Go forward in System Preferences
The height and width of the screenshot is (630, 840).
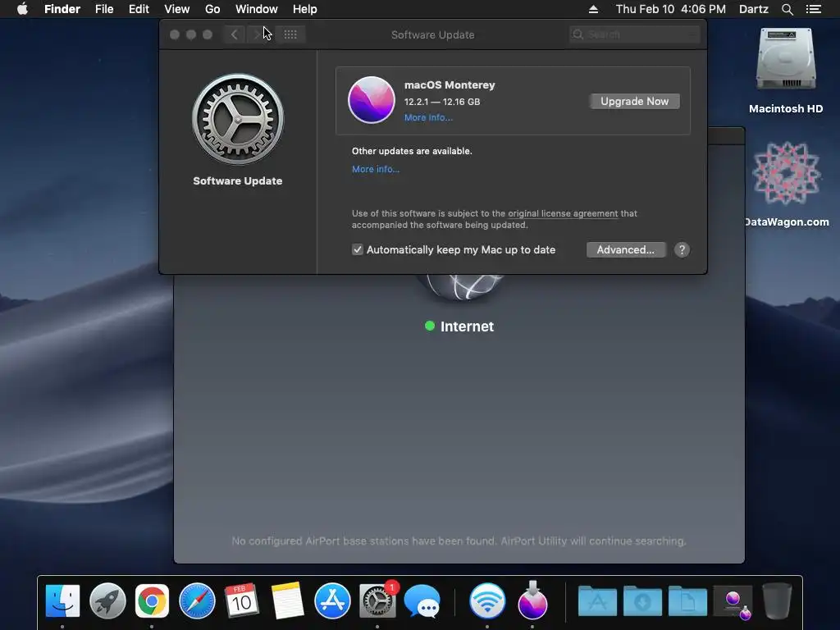point(257,34)
